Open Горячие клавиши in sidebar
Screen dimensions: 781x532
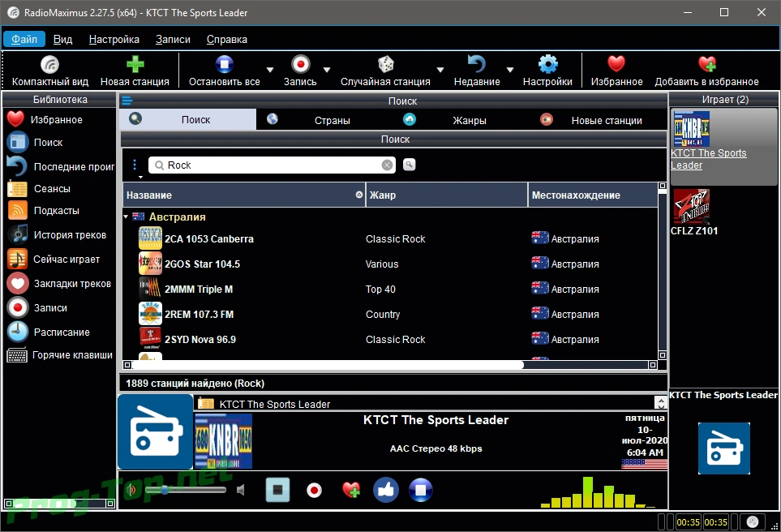60,355
